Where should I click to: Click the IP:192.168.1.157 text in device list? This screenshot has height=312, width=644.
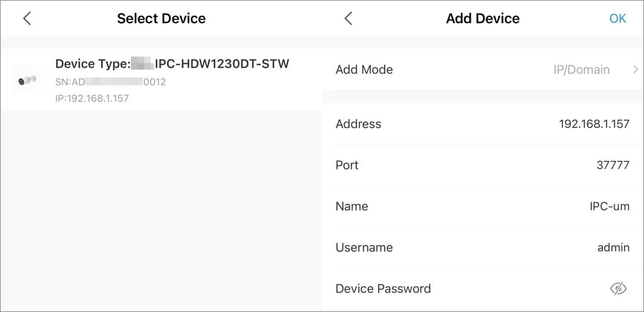(92, 98)
